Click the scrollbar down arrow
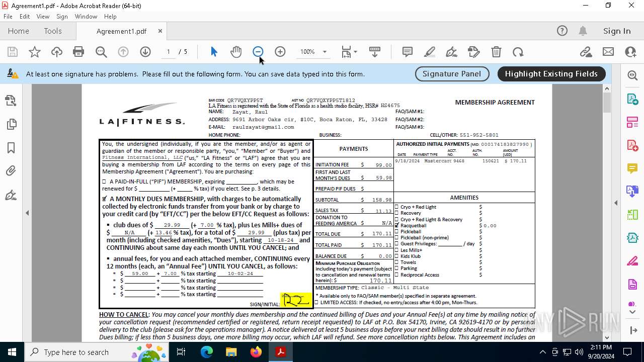The width and height of the screenshot is (644, 362). 607,337
